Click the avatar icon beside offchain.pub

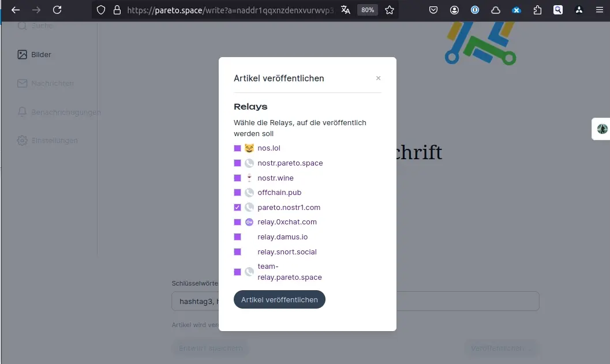point(249,193)
